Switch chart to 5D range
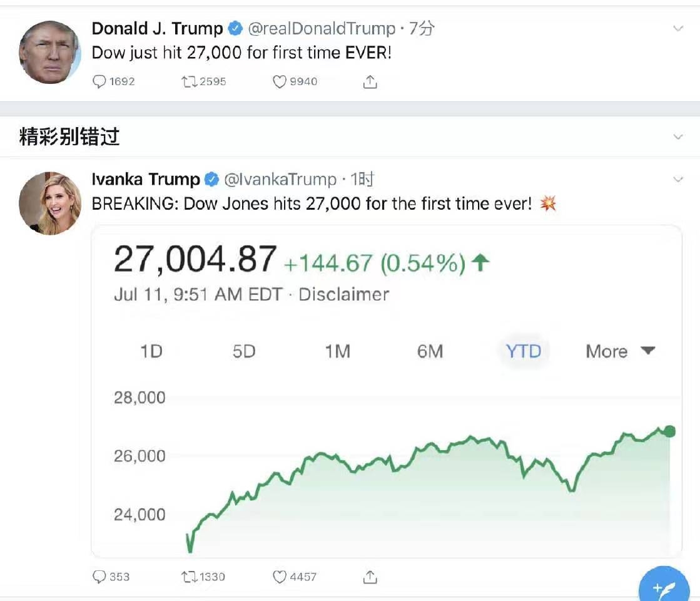700x601 pixels. click(244, 351)
